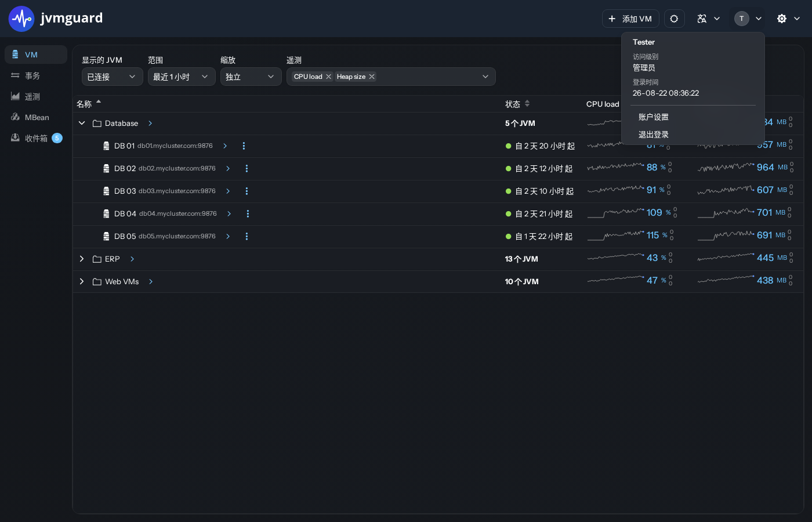Image resolution: width=812 pixels, height=522 pixels.
Task: Click the host text db02.mycluster.com:9876
Action: coord(177,169)
